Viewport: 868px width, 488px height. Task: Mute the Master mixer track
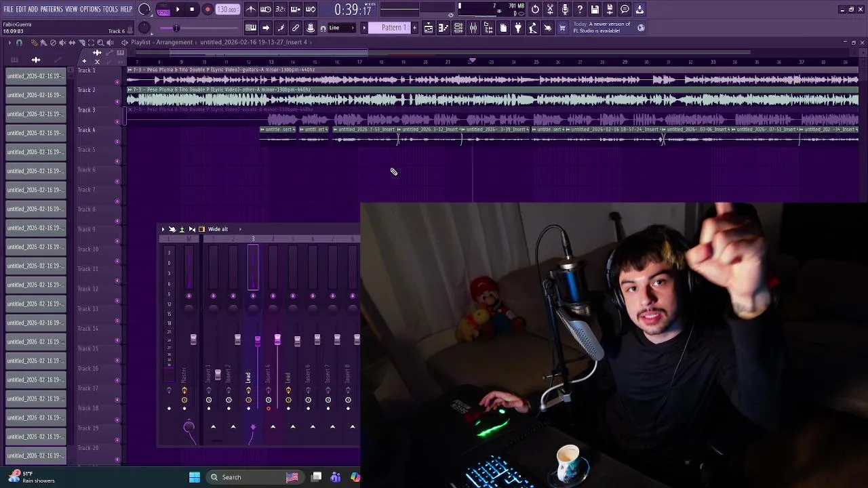pyautogui.click(x=189, y=296)
